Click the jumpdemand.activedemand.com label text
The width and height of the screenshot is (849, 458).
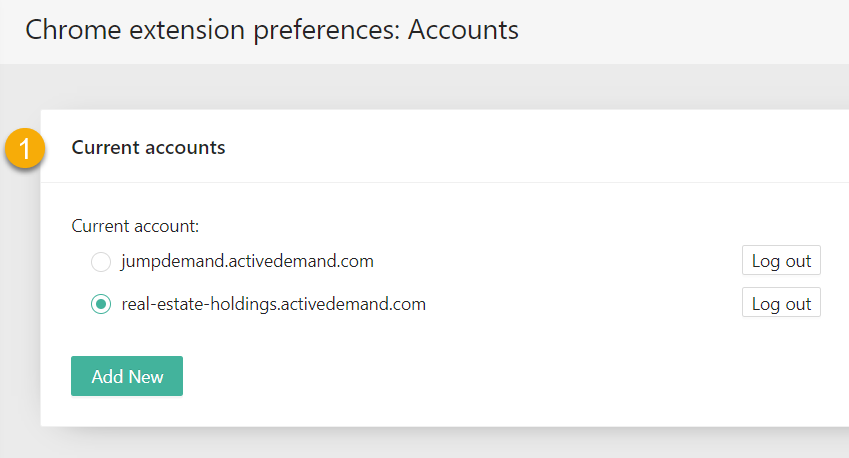(247, 261)
